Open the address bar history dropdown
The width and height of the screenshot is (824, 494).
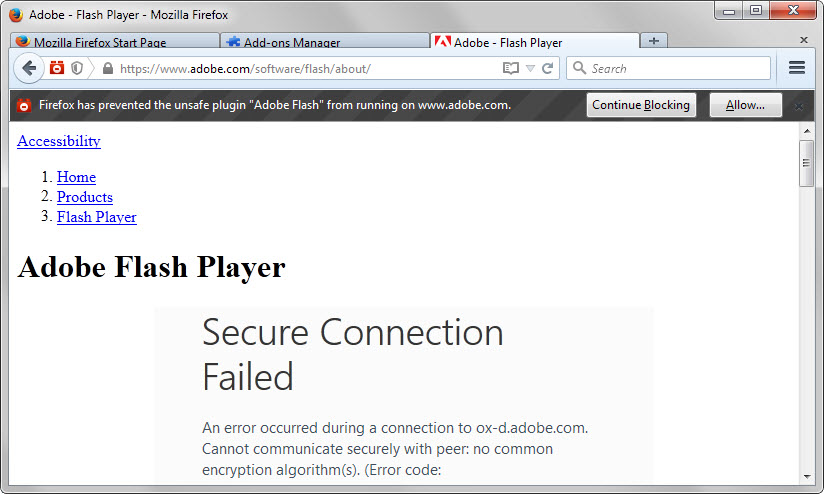(x=530, y=69)
